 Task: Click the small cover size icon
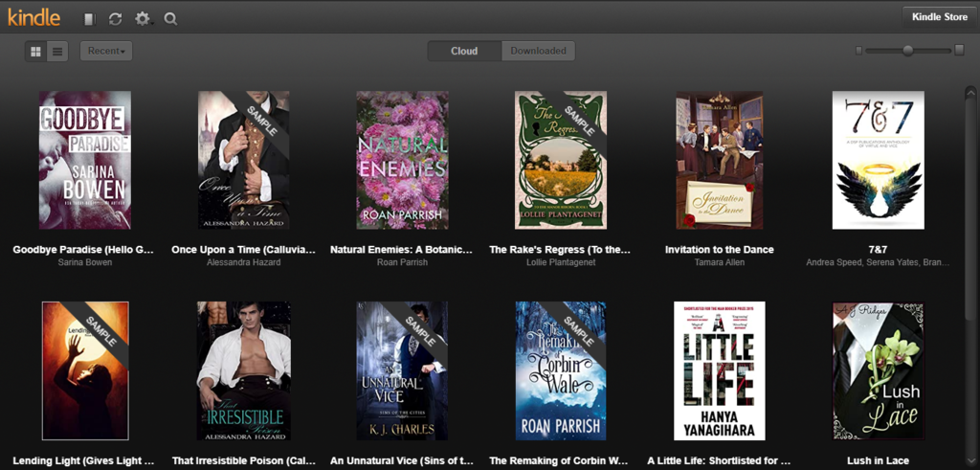pos(858,51)
